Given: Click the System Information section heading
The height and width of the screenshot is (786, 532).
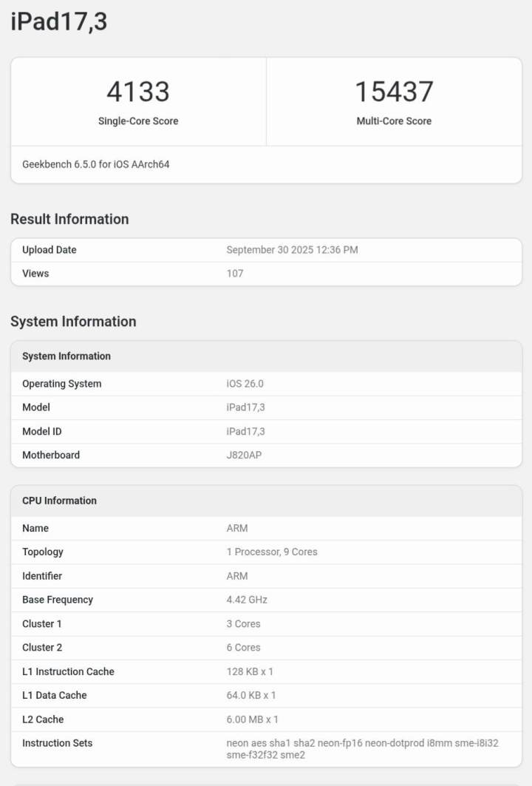Looking at the screenshot, I should [x=73, y=322].
